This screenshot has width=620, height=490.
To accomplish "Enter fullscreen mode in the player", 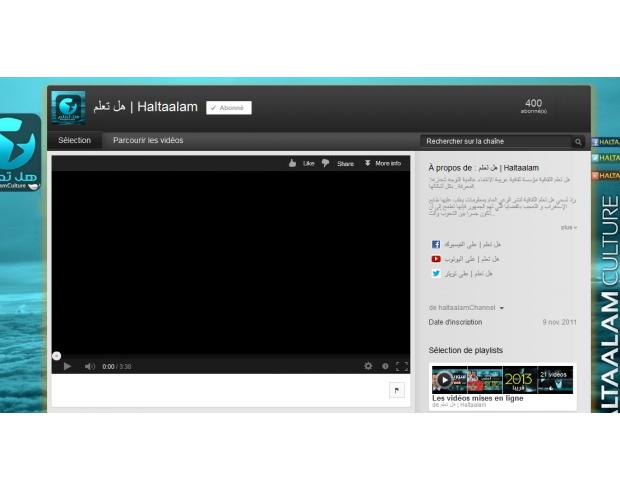I will click(402, 367).
